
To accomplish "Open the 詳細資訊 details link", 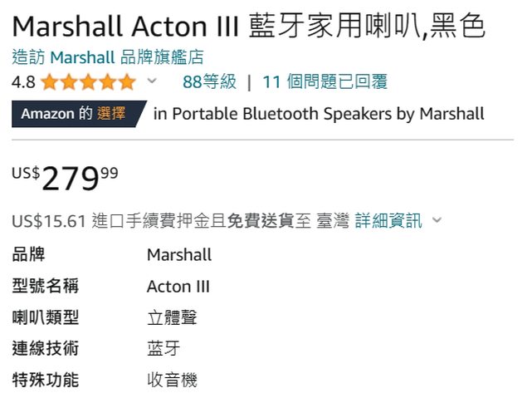I will [388, 220].
